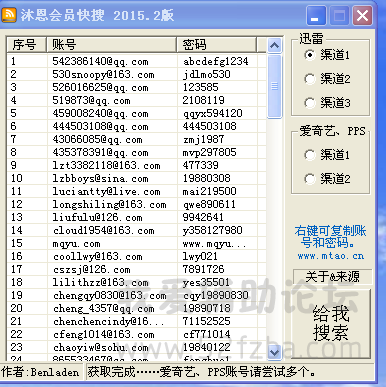386x387 pixels.
Task: Click password cell qqyx594120
Action: [x=213, y=113]
